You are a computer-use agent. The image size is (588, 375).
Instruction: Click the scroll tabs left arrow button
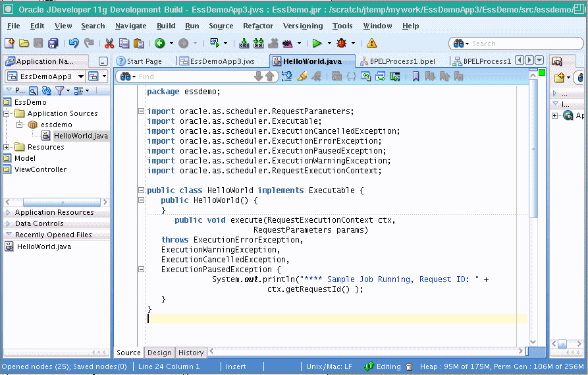tap(520, 60)
